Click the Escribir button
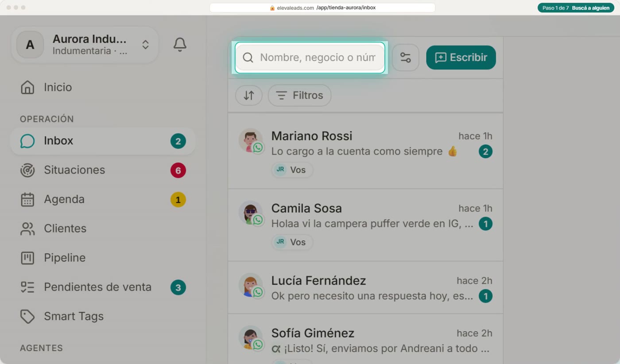Screen dimensions: 620x364 [x=461, y=58]
